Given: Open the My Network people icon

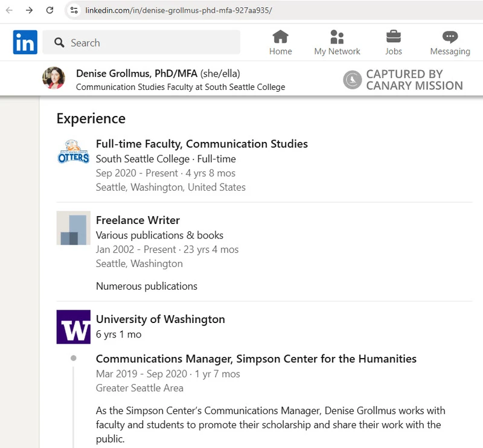Looking at the screenshot, I should tap(337, 37).
